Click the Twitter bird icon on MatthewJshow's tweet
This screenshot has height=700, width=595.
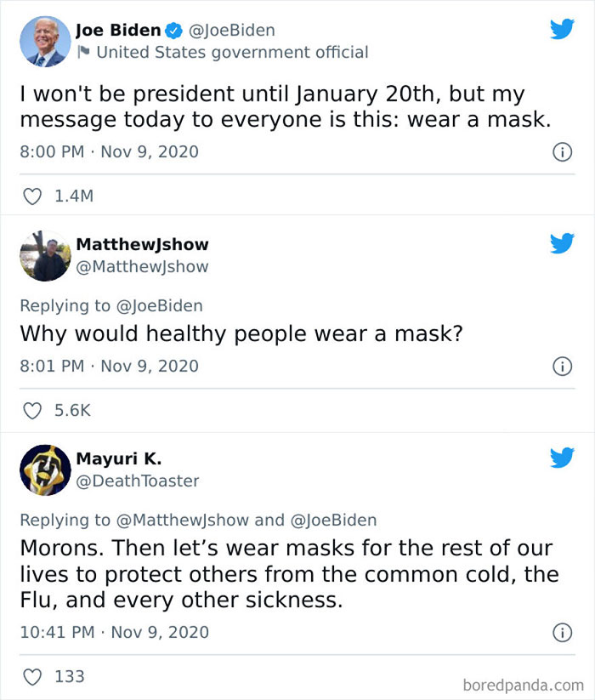(x=562, y=242)
